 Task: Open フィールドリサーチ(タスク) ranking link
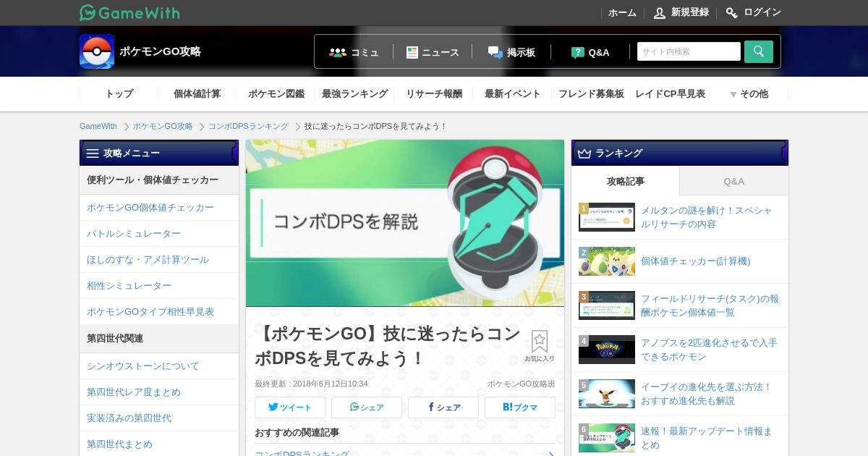point(710,305)
